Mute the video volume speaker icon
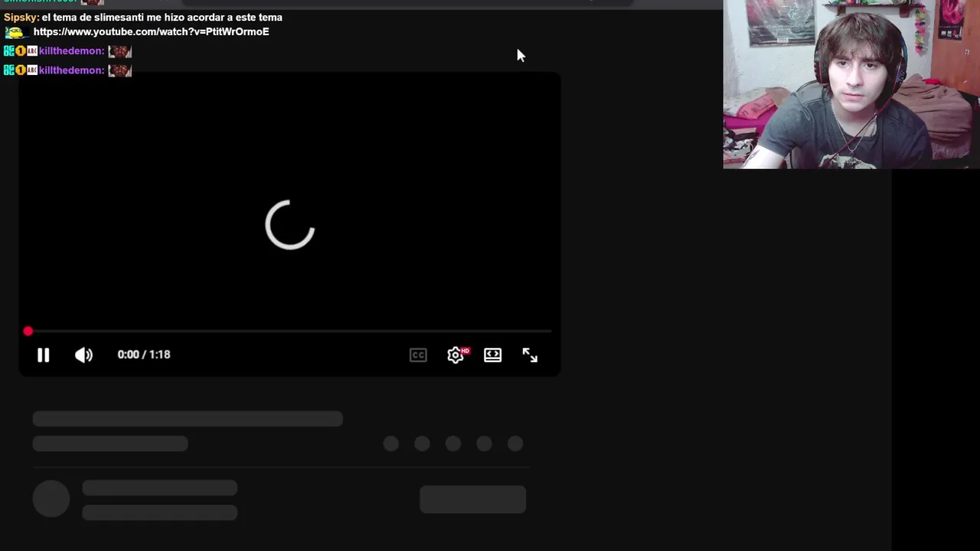The height and width of the screenshot is (551, 980). click(83, 355)
